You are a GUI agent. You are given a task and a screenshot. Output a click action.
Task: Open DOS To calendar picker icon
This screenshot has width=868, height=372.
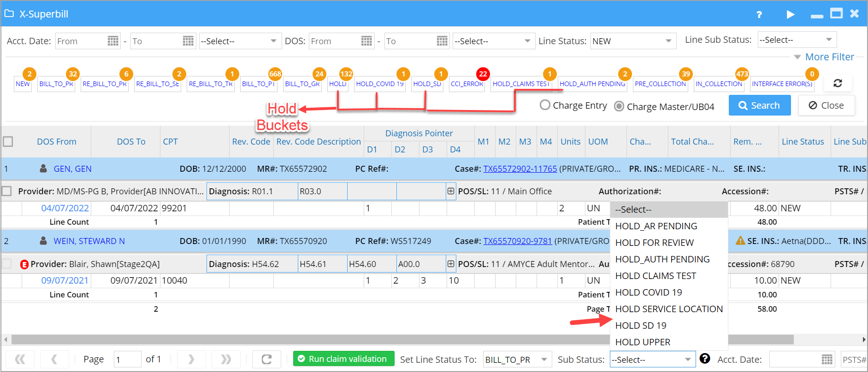(x=442, y=41)
